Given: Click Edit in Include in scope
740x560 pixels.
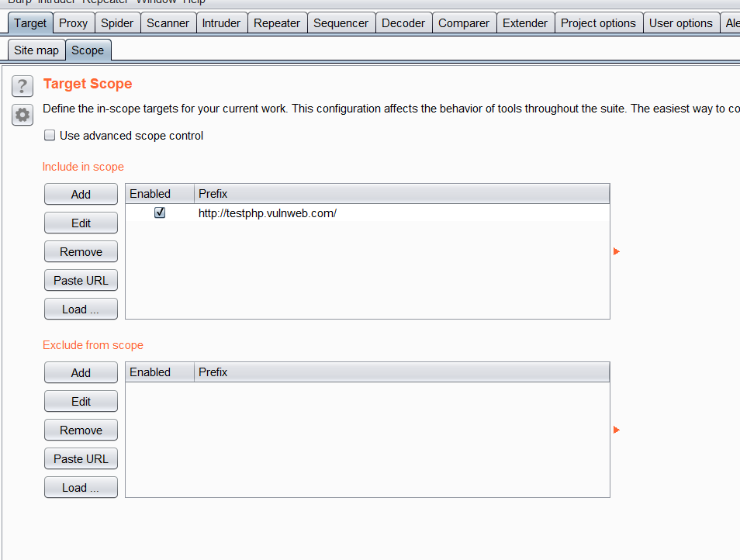Looking at the screenshot, I should [x=81, y=223].
